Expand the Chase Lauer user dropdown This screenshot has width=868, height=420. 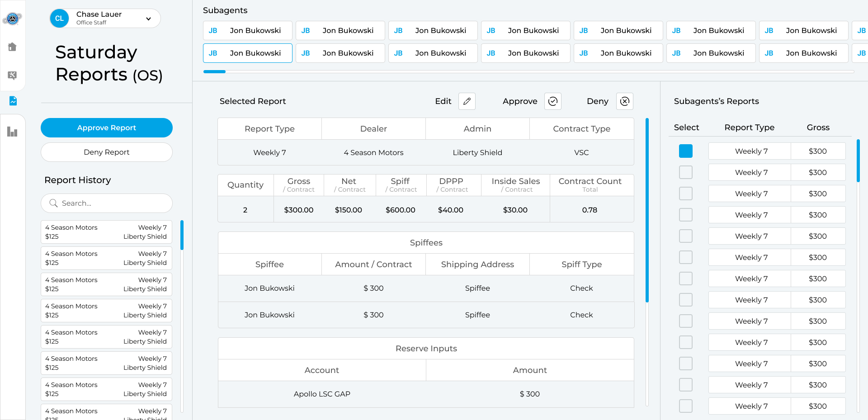tap(148, 19)
